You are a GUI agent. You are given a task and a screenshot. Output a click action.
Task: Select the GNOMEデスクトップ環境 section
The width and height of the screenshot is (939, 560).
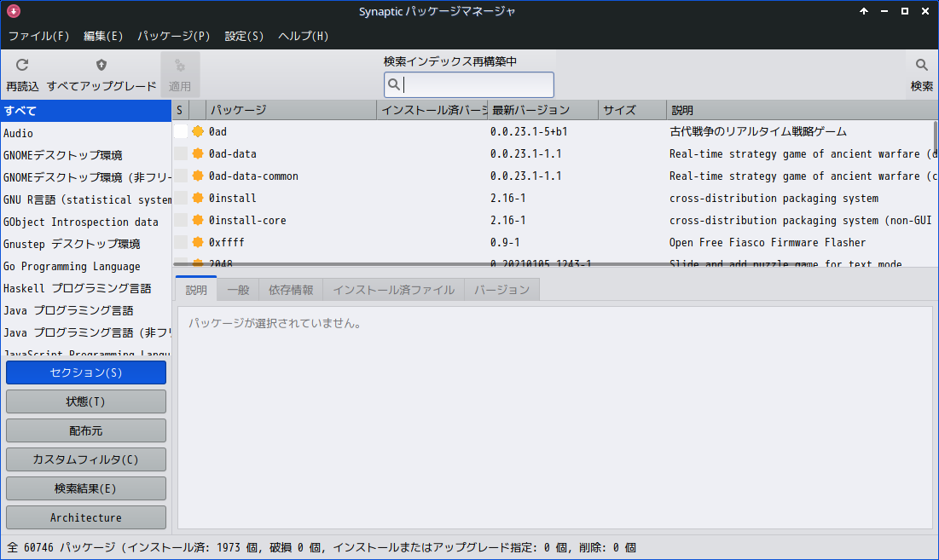(x=85, y=155)
